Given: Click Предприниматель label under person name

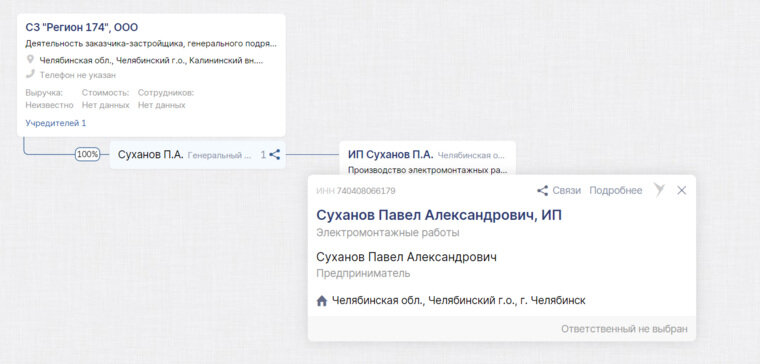Looking at the screenshot, I should (363, 273).
